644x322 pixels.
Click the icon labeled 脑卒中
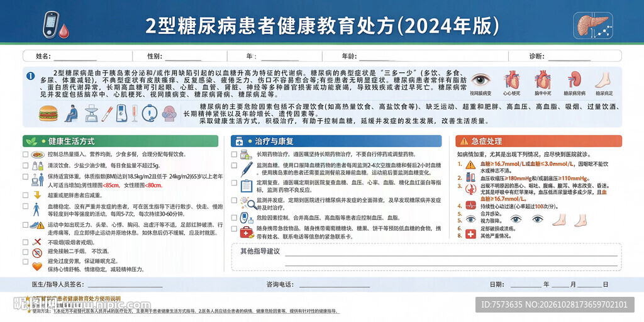coord(542,79)
